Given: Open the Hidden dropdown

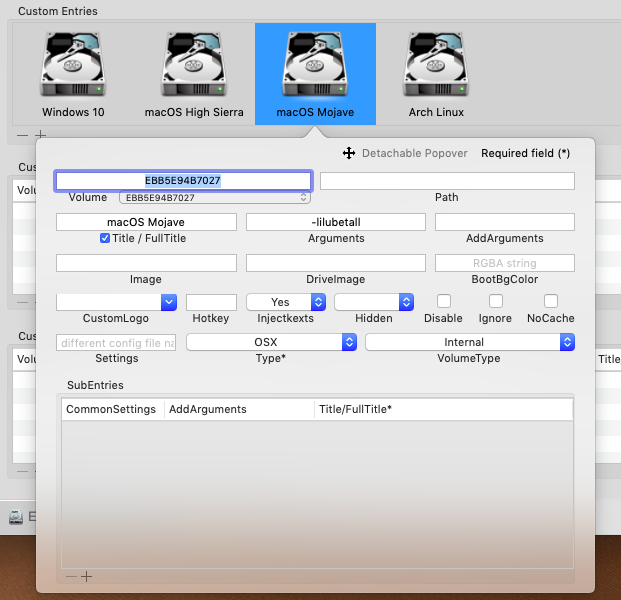Looking at the screenshot, I should pyautogui.click(x=374, y=302).
